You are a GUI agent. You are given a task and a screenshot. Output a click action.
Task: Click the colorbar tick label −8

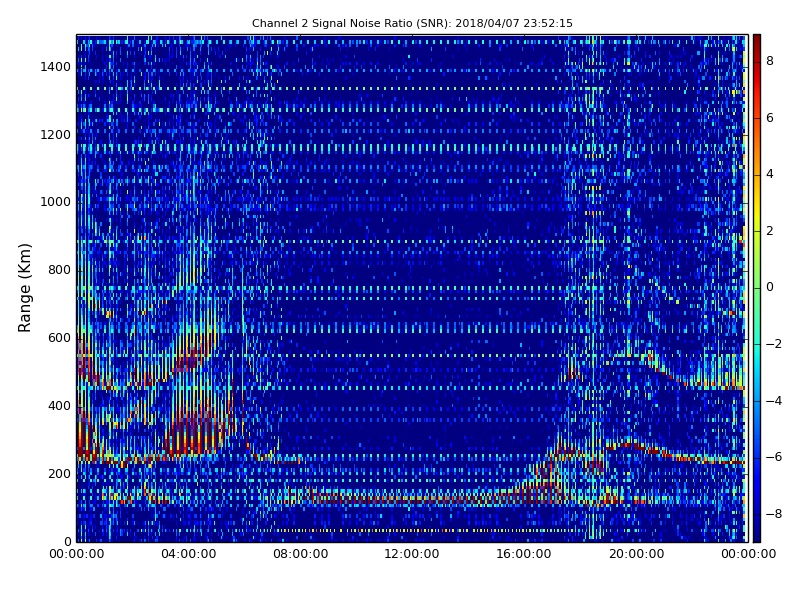(773, 514)
